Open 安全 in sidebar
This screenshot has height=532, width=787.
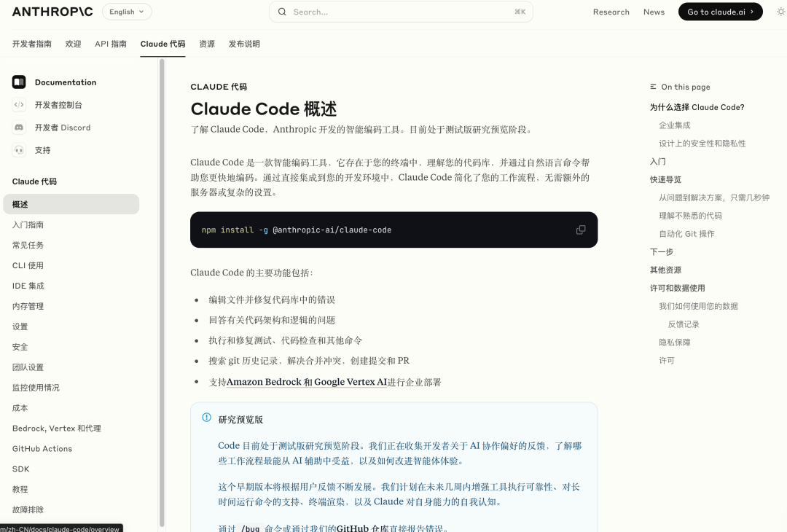[20, 347]
